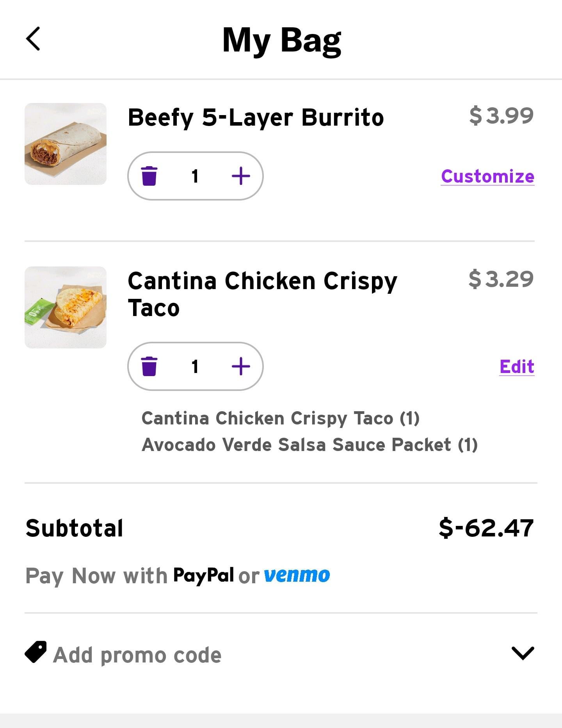Select the PayPal logo payment option
The image size is (562, 728).
coord(203,575)
